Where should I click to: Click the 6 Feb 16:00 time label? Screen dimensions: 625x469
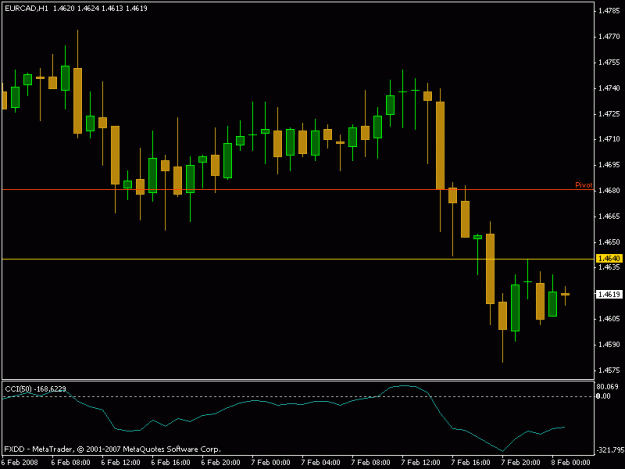pyautogui.click(x=171, y=462)
